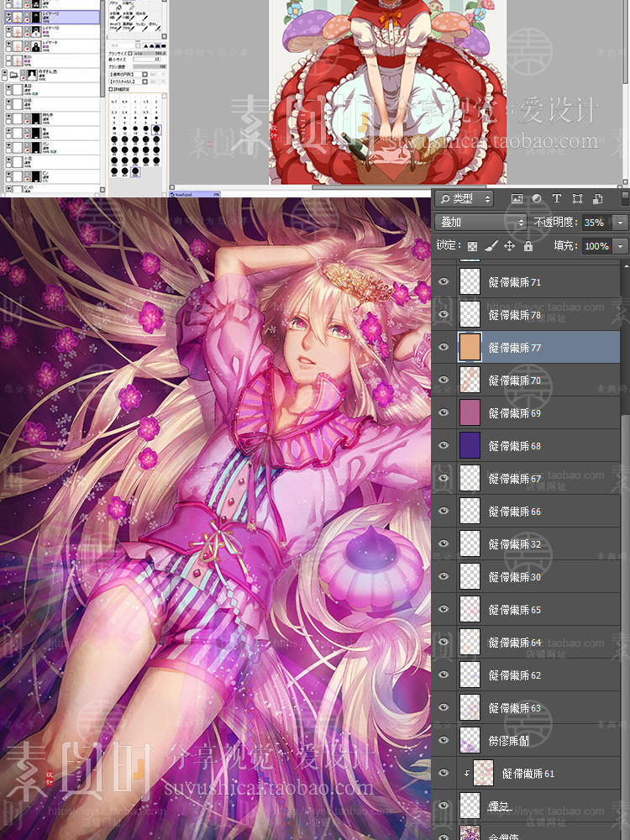Pick the brush size 100 preset dot
Screen dimensions: 630x840
tap(145, 150)
